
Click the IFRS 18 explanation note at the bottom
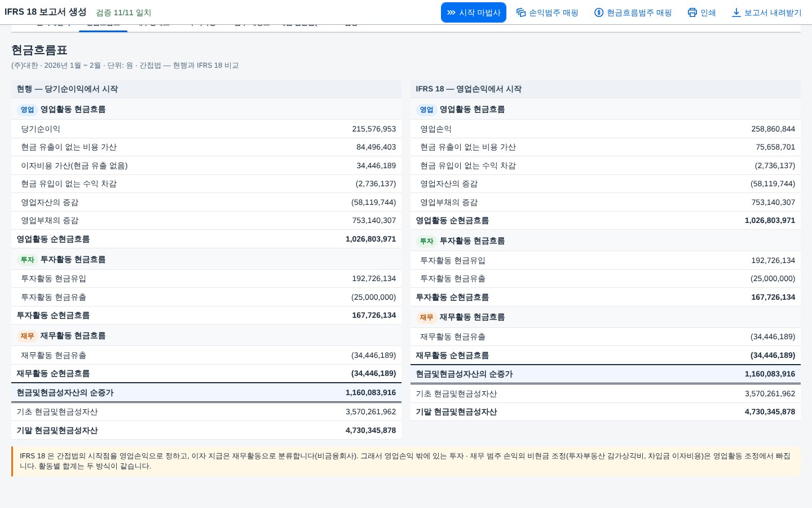(406, 461)
